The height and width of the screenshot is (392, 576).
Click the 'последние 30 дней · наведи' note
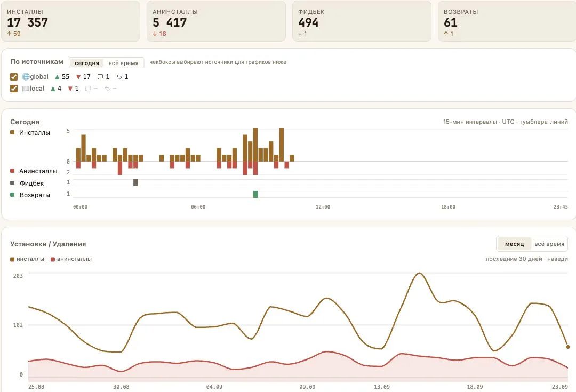coord(527,259)
